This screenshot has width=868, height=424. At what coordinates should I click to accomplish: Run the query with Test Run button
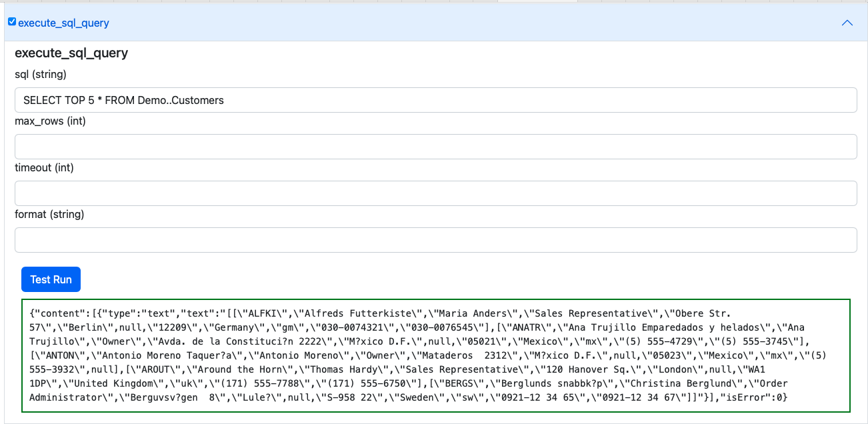[51, 279]
